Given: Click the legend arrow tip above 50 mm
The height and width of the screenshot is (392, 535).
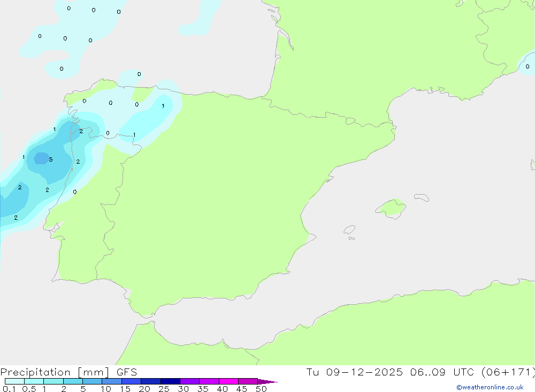Looking at the screenshot, I should [267, 381].
